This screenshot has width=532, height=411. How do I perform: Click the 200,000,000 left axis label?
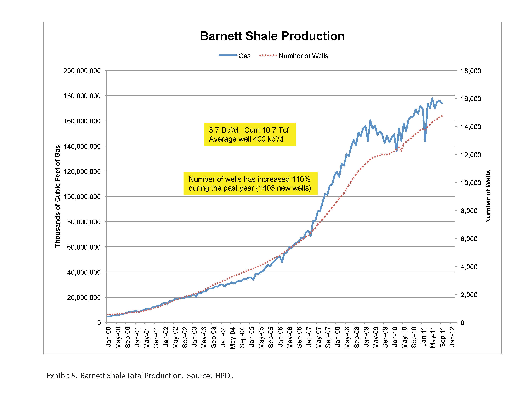click(82, 71)
